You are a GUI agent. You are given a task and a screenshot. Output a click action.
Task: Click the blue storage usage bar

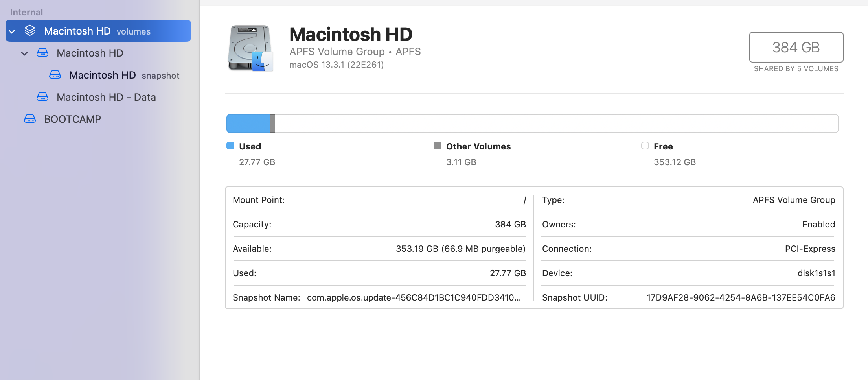[x=248, y=123]
